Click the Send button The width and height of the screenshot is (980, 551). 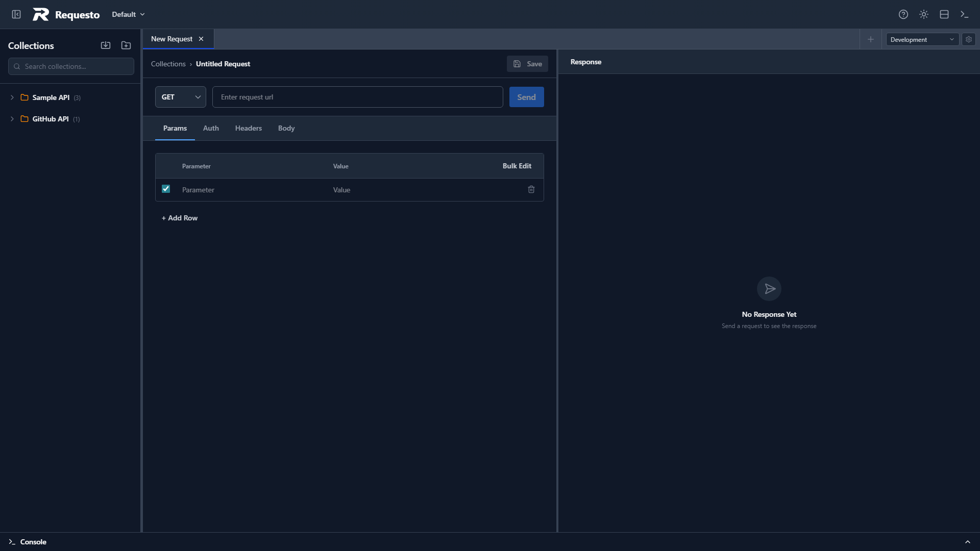[526, 97]
